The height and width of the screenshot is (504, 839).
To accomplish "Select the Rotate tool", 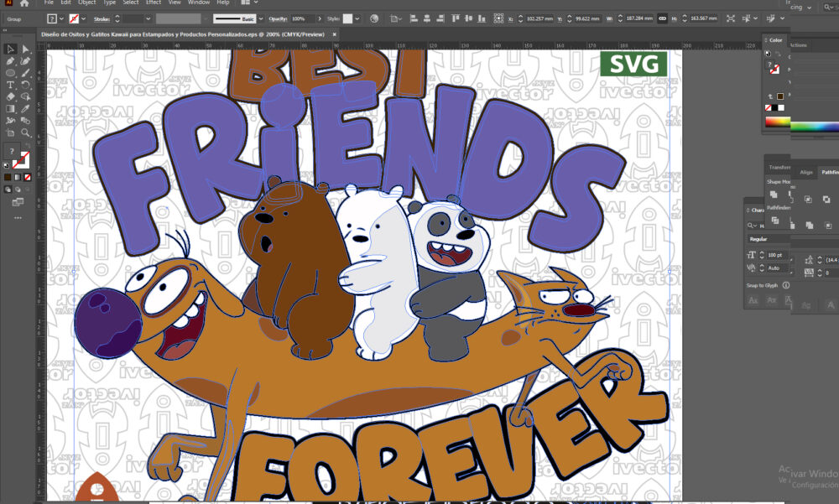I will pos(25,85).
